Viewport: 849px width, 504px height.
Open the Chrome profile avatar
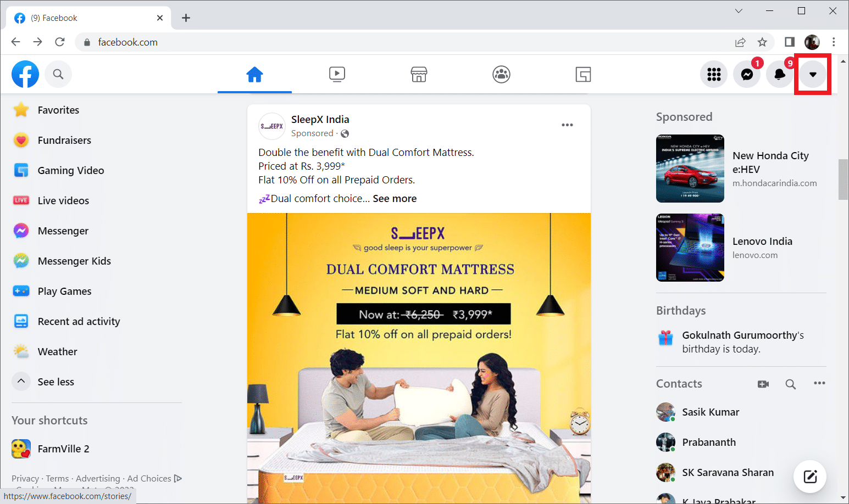(x=812, y=42)
